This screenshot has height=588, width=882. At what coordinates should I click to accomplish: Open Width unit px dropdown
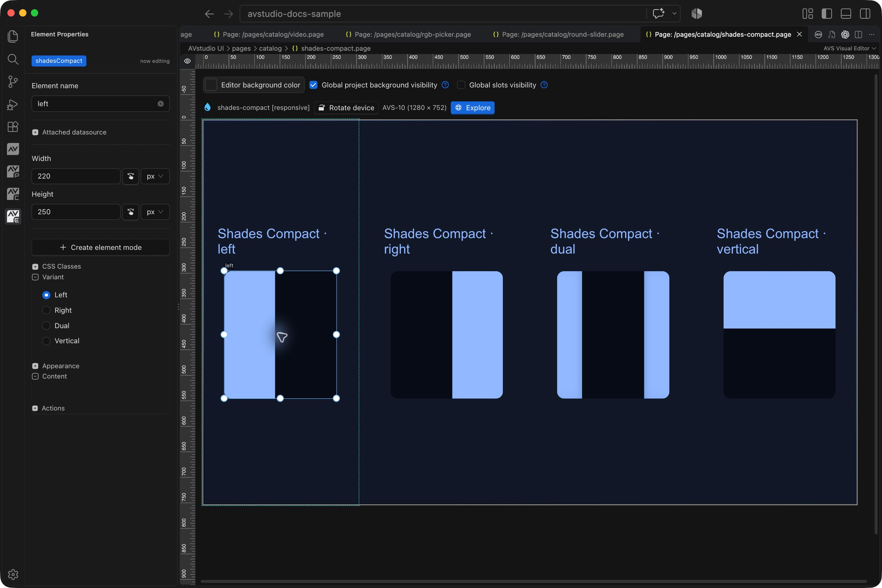pos(155,176)
